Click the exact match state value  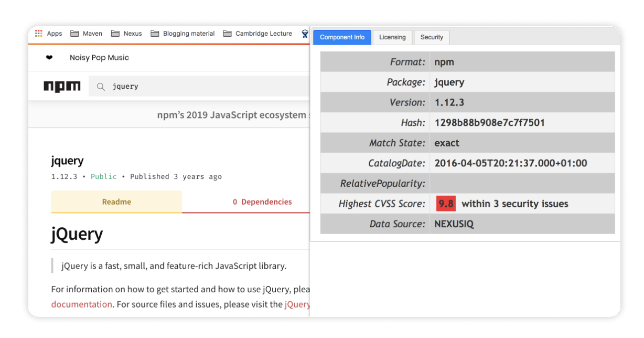click(x=447, y=143)
